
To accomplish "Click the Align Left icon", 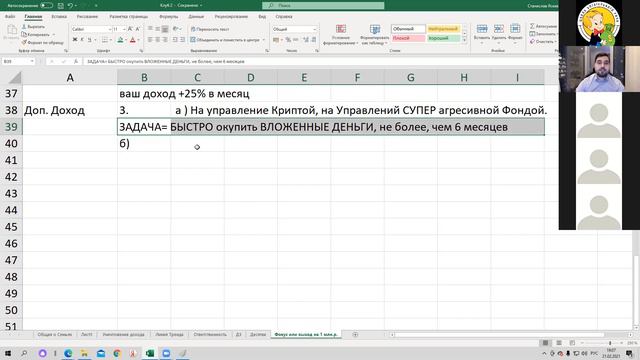I will pyautogui.click(x=150, y=40).
